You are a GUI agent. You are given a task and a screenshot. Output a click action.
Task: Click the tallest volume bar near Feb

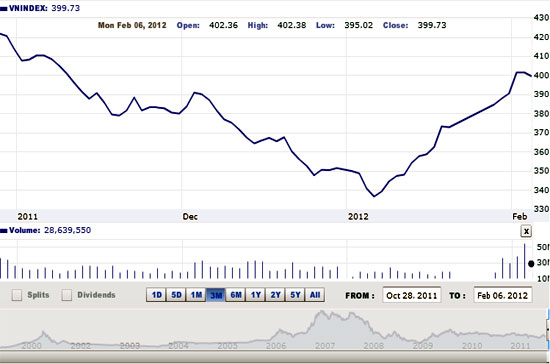[x=525, y=261]
